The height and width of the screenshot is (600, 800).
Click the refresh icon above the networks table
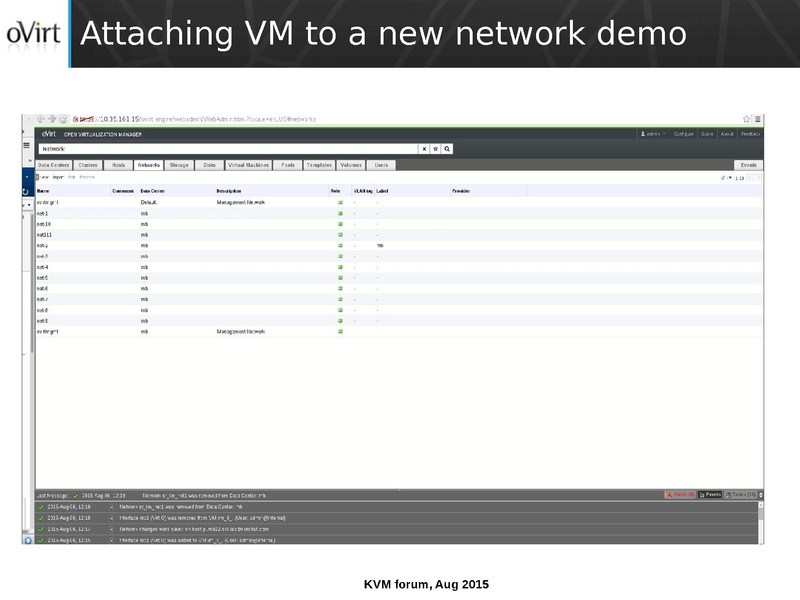coord(722,178)
